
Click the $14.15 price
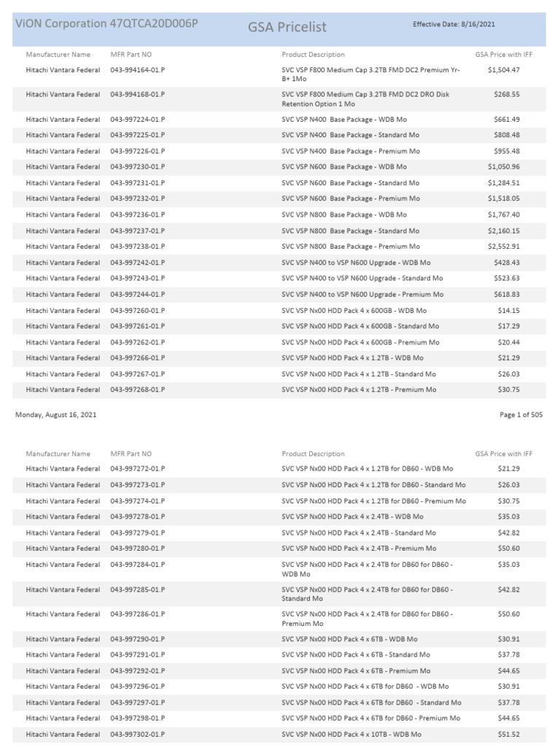(x=508, y=310)
